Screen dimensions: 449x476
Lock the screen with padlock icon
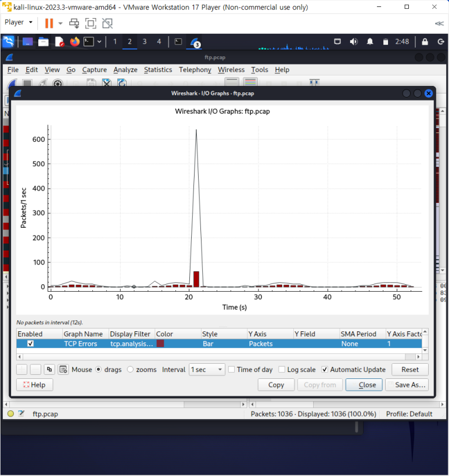[425, 42]
